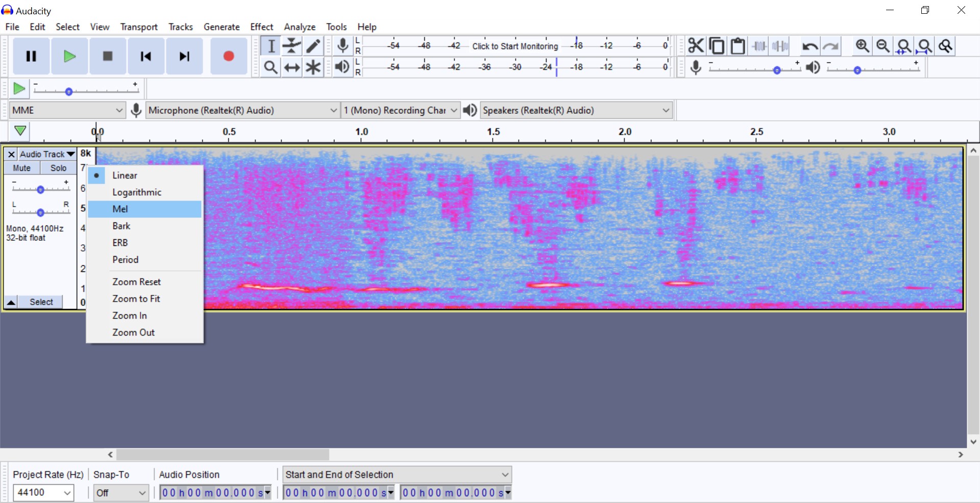Choose the Period scale option
The width and height of the screenshot is (980, 503).
click(145, 260)
